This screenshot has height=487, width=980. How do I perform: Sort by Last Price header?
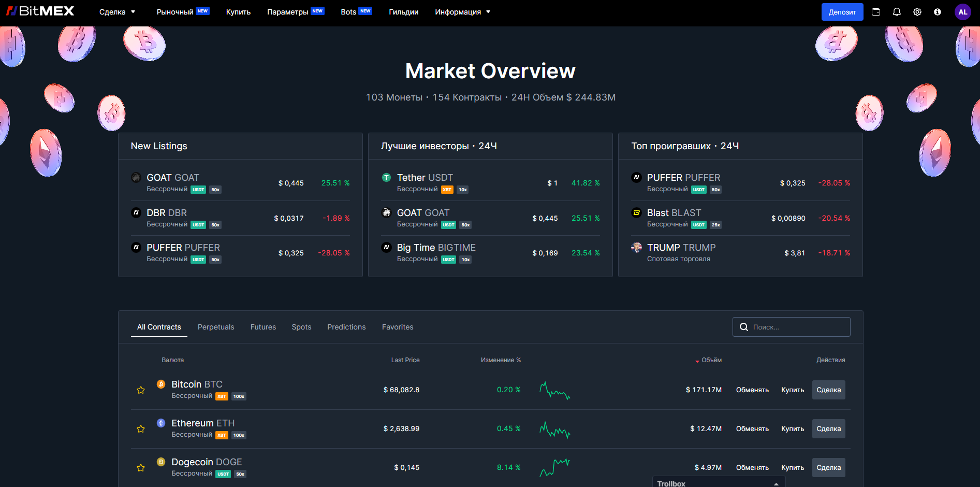(x=405, y=360)
